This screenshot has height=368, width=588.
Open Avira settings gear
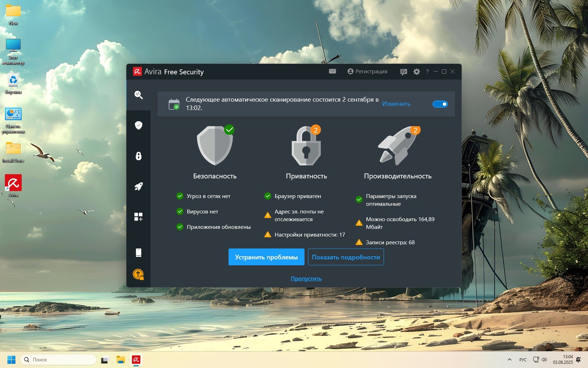point(416,72)
